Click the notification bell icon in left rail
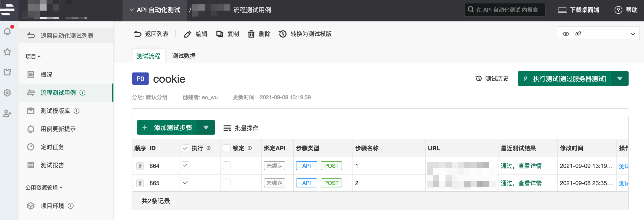 7,32
